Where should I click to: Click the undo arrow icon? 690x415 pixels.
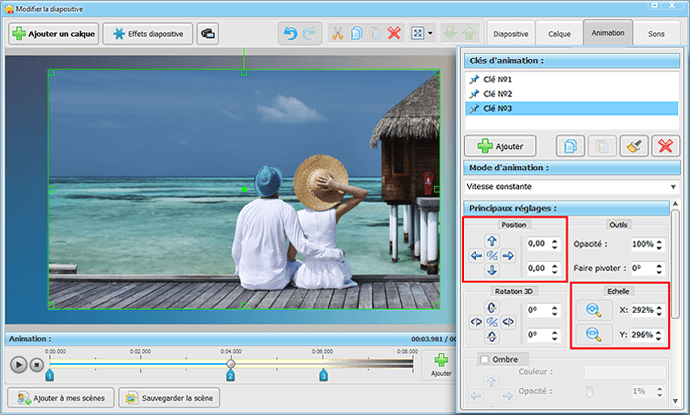click(290, 33)
